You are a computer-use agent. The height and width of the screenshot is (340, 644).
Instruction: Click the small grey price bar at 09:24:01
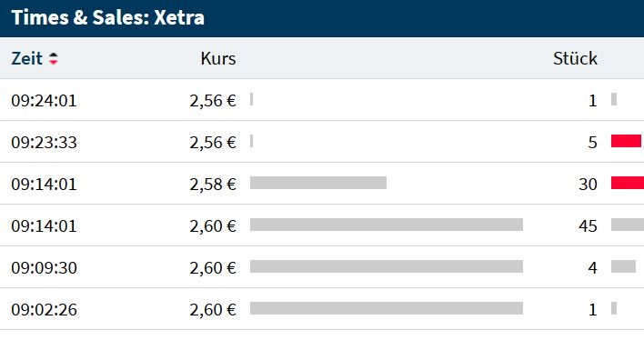(251, 99)
